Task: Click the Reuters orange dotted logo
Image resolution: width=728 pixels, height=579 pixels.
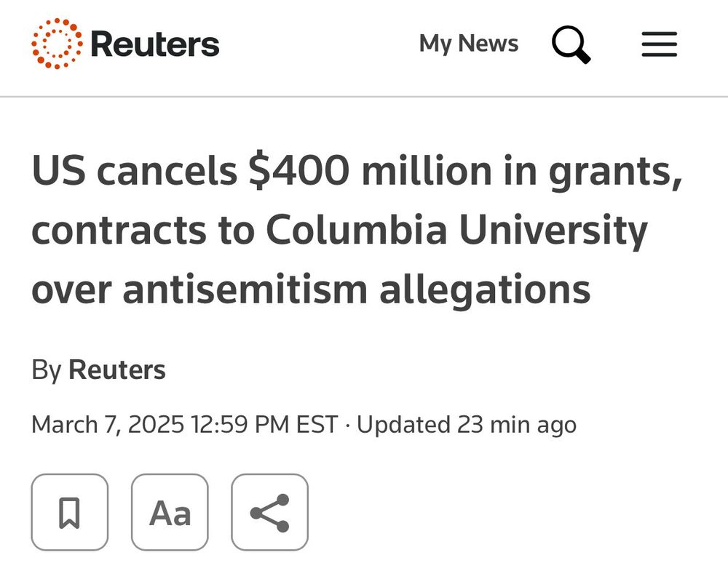Action: pyautogui.click(x=55, y=44)
